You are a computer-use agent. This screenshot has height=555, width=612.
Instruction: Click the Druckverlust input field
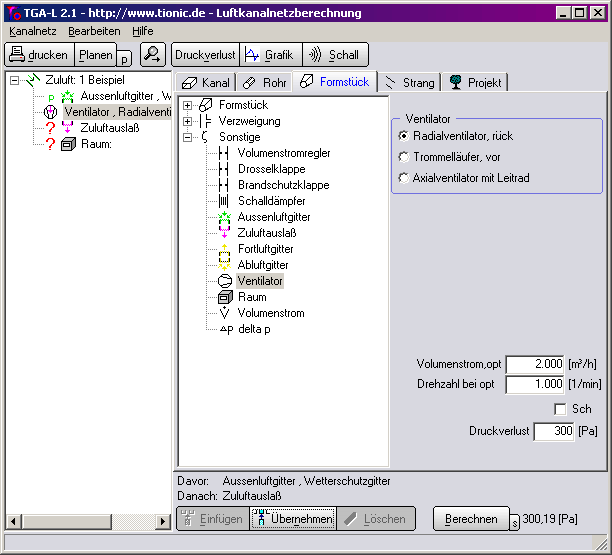click(552, 431)
